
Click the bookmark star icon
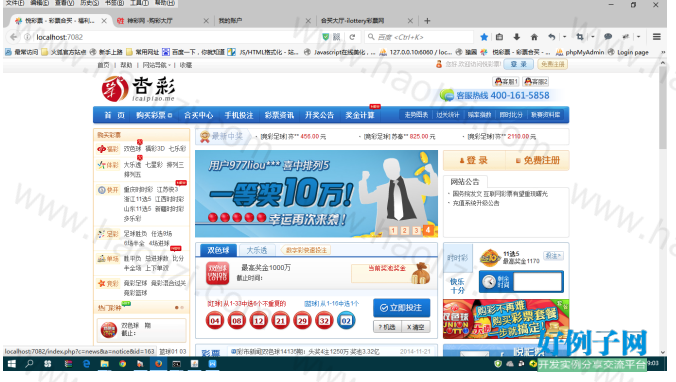click(484, 37)
